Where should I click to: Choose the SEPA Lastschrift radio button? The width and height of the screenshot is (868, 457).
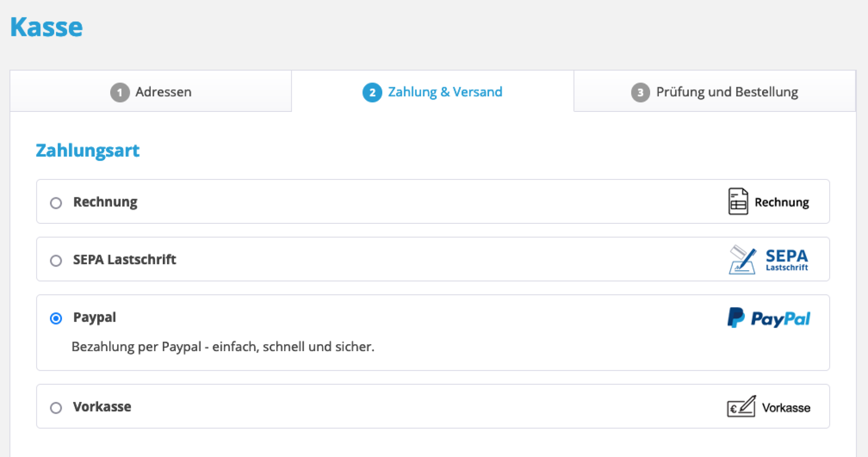click(56, 261)
